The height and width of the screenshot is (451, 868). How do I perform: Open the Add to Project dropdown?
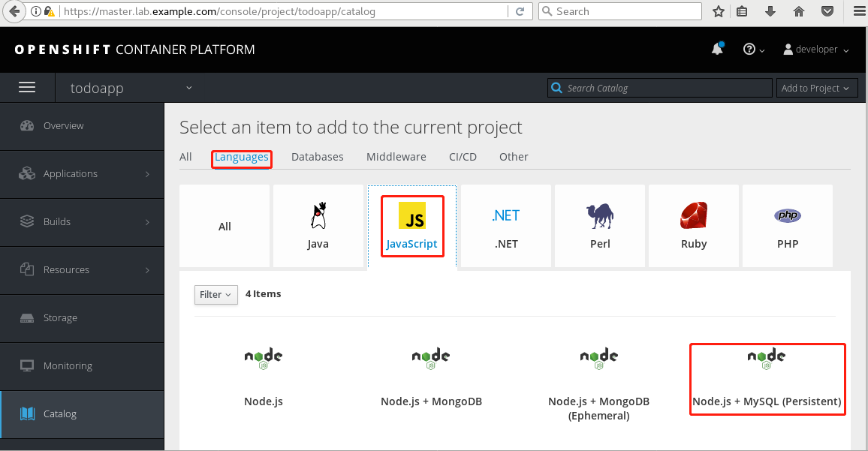(816, 88)
